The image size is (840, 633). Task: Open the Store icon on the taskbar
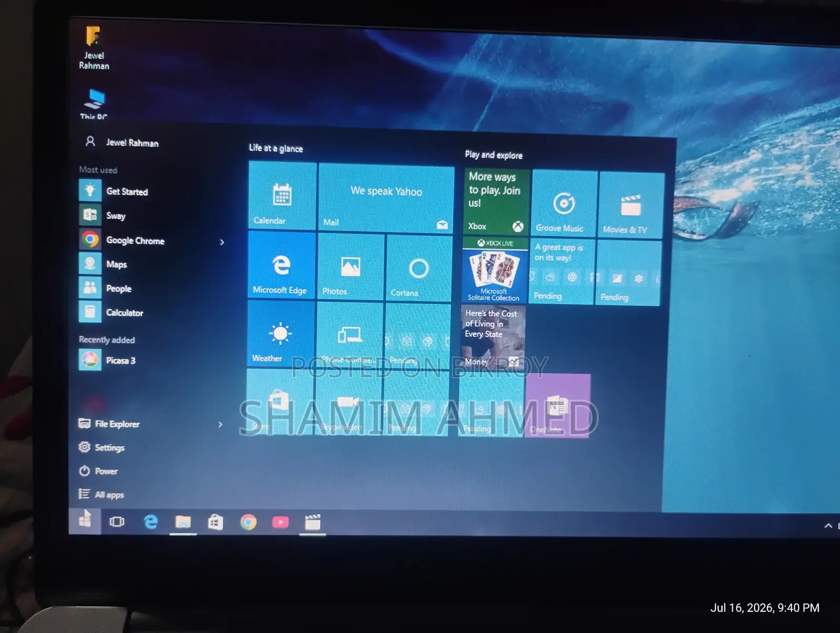pyautogui.click(x=215, y=522)
